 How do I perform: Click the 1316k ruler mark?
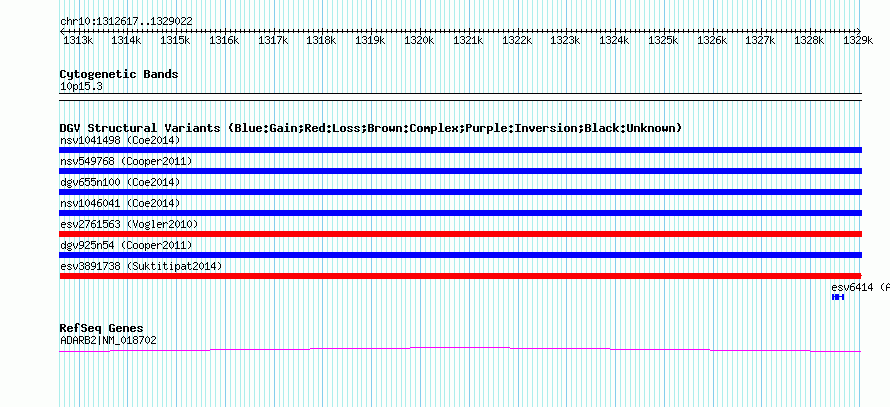(x=224, y=40)
